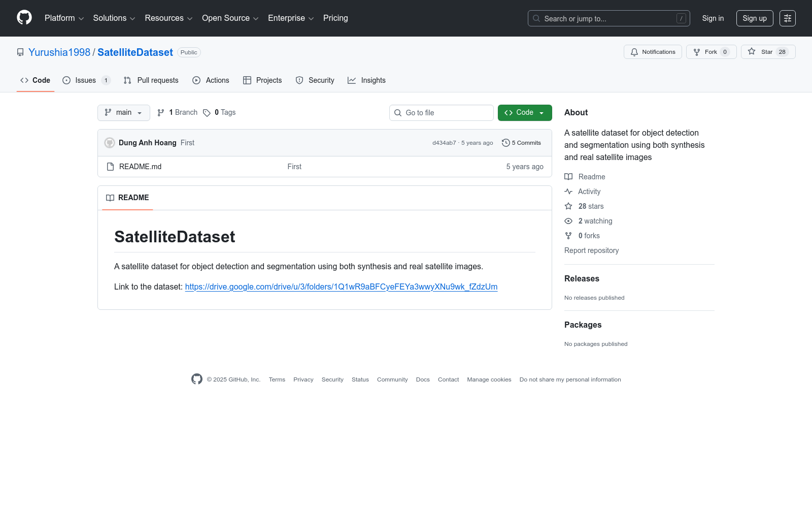Open the Yurushia1998 owner profile
Viewport: 812px width, 508px height.
[59, 52]
